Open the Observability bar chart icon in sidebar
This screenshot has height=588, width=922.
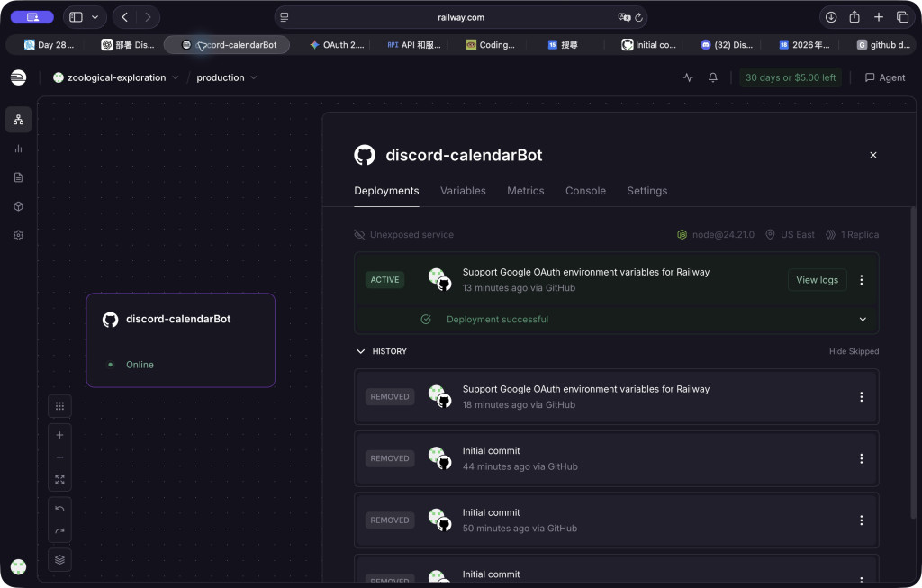(18, 149)
